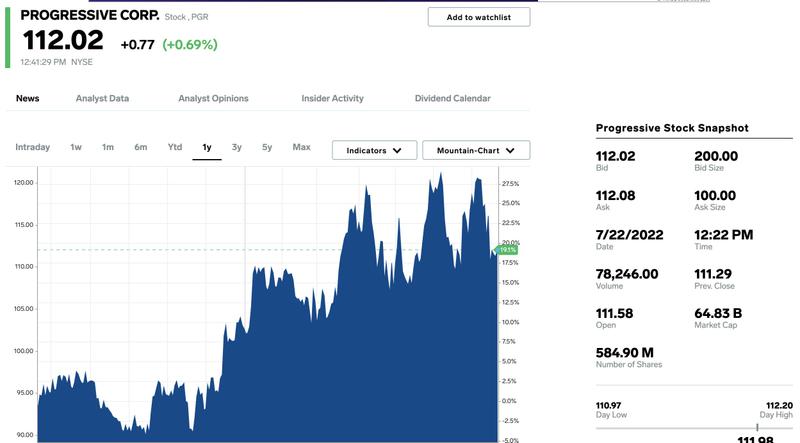Click the 112.20 Day High value
The height and width of the screenshot is (443, 800).
tap(780, 406)
